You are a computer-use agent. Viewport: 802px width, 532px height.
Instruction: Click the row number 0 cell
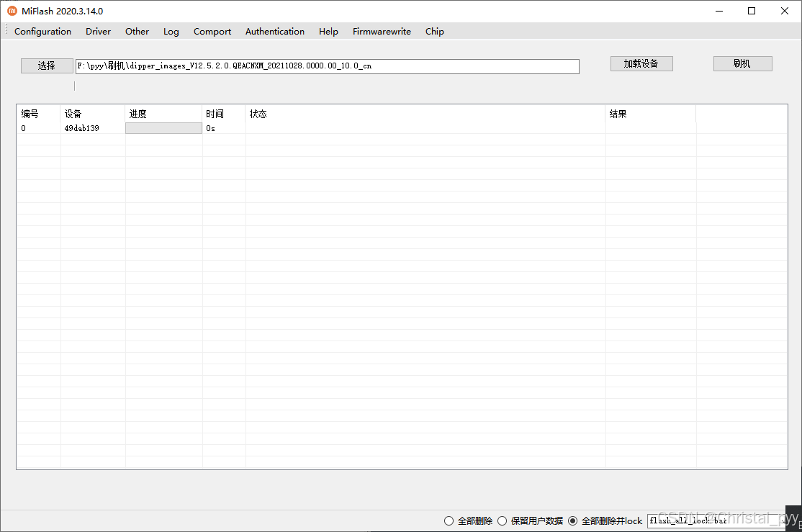click(x=23, y=128)
